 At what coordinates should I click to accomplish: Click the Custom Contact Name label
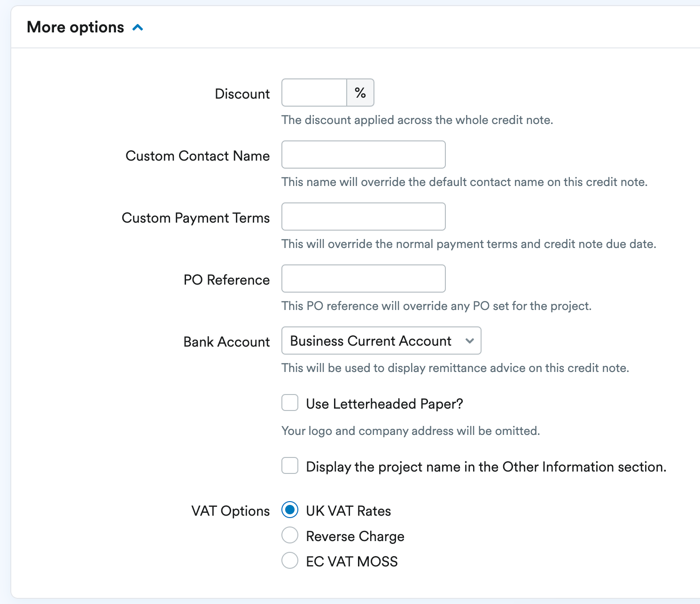click(x=198, y=156)
